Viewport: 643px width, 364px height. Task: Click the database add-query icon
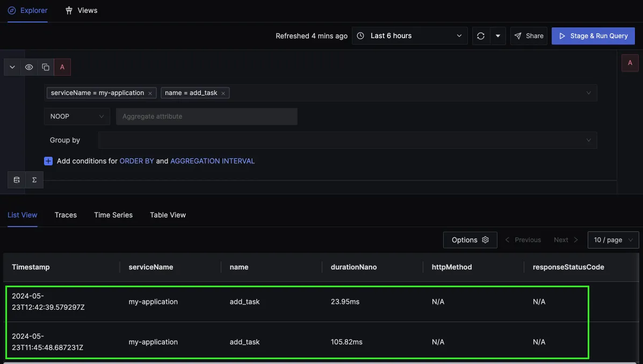pos(17,180)
